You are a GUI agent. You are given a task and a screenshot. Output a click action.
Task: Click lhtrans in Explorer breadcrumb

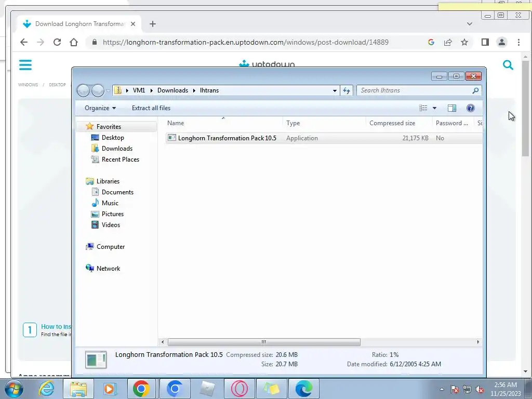209,90
